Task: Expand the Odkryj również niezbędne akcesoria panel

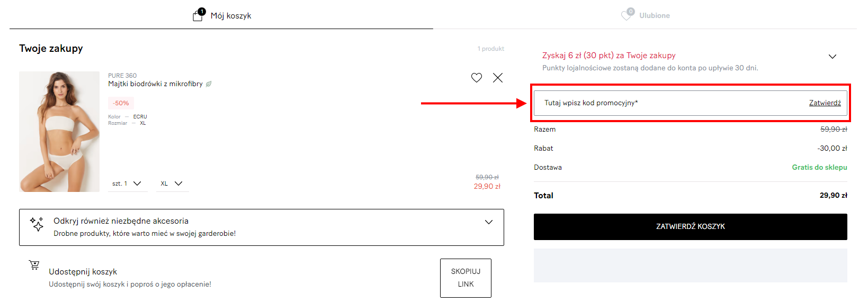Action: tap(262, 227)
